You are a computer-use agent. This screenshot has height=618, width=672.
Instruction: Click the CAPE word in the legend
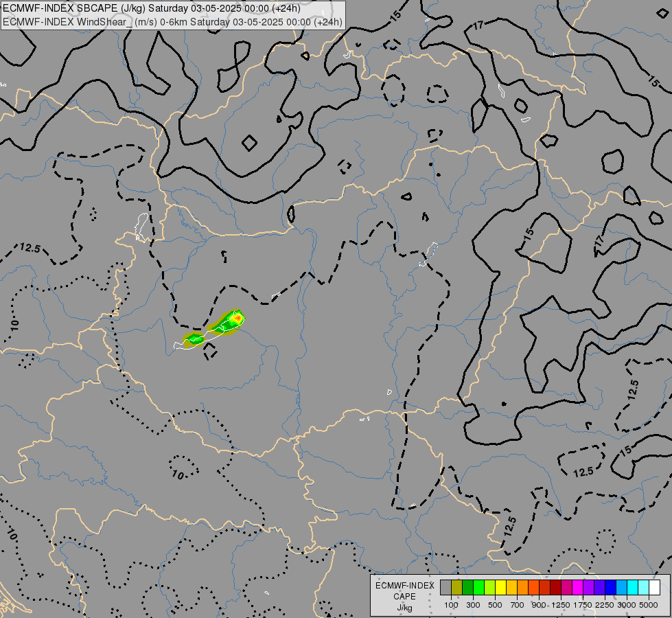point(405,597)
